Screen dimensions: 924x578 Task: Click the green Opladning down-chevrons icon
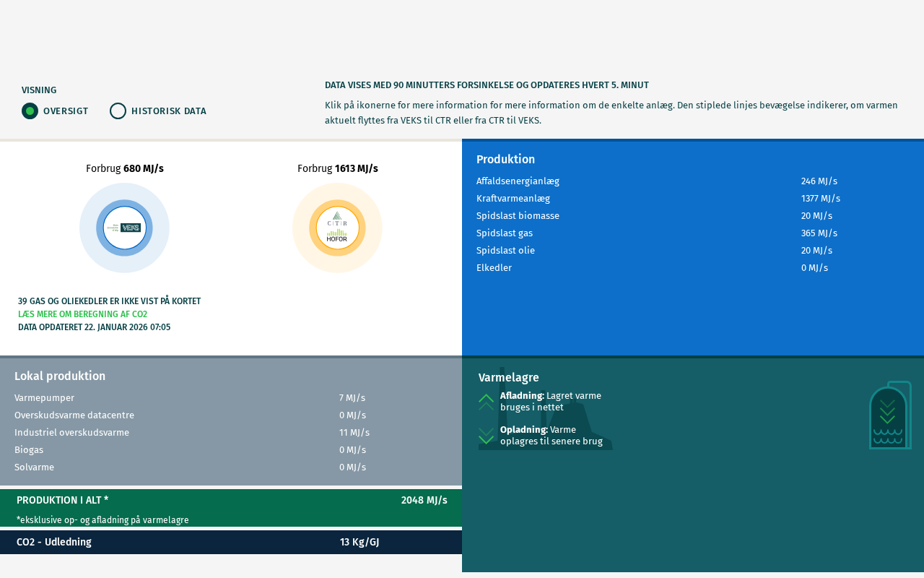[486, 436]
